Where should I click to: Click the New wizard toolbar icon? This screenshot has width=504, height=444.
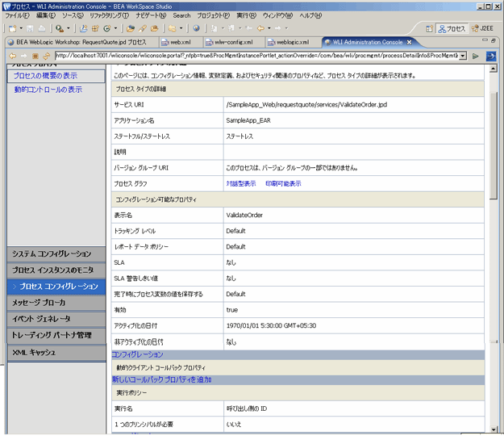[12, 28]
